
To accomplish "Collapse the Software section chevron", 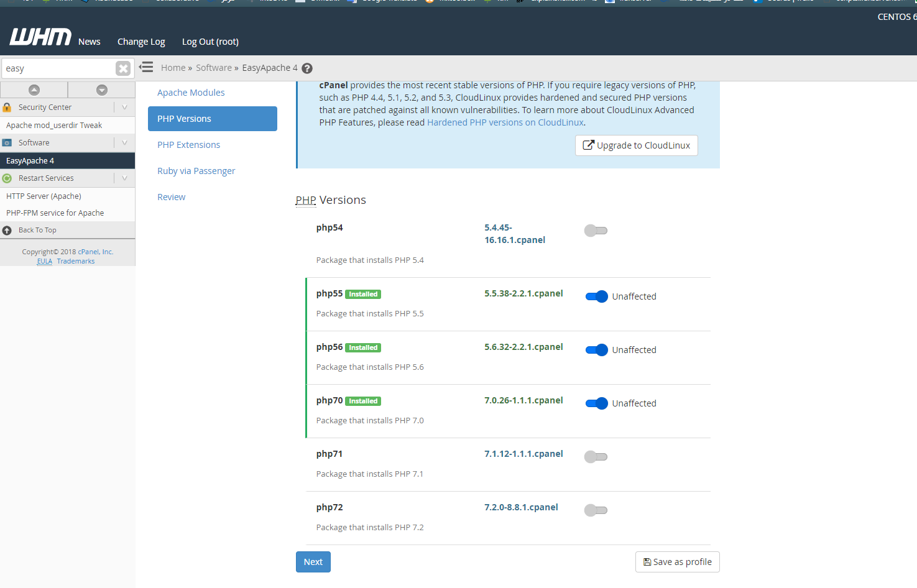I will pos(124,143).
